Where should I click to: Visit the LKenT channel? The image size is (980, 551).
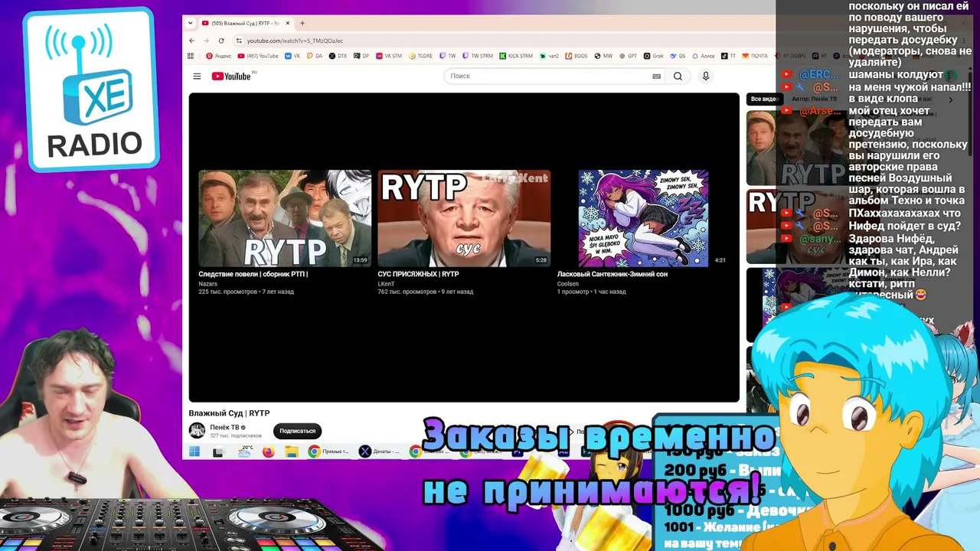pyautogui.click(x=386, y=284)
